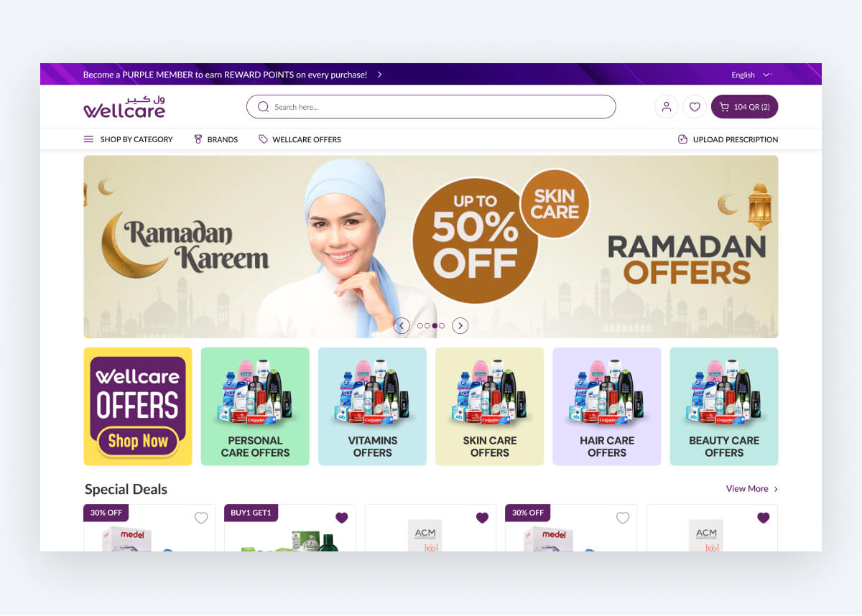
Task: Click the Upload Prescription icon link
Action: click(728, 139)
